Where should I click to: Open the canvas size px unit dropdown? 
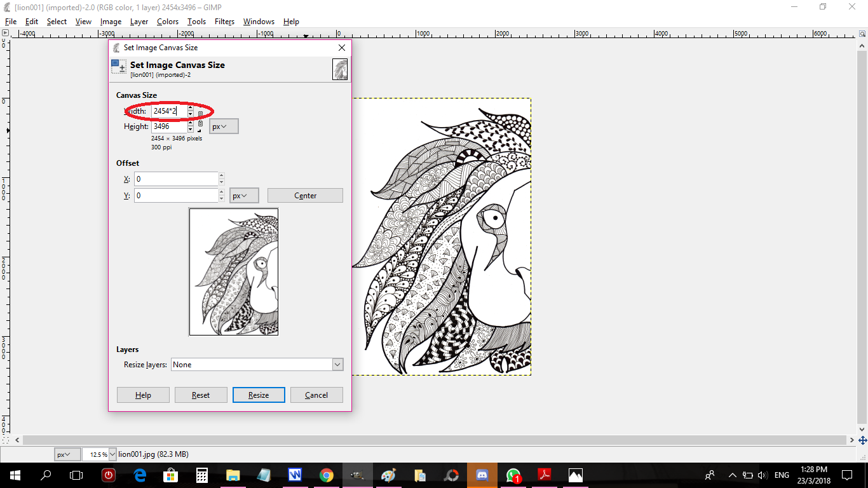point(224,126)
